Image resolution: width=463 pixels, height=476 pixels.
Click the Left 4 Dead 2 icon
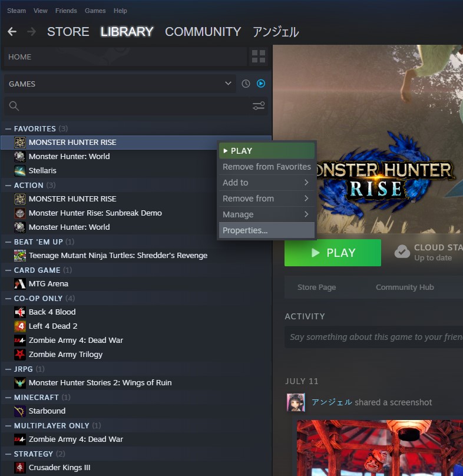[x=20, y=326]
